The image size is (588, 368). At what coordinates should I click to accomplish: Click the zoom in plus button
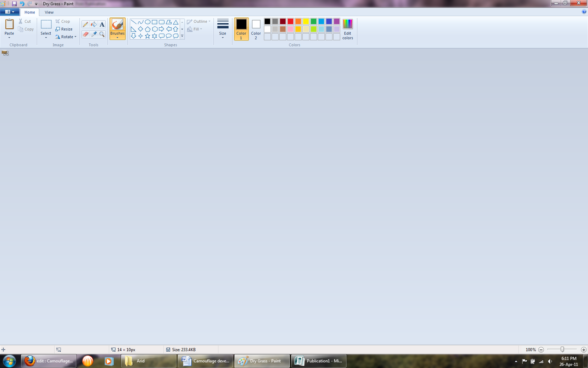coord(584,350)
